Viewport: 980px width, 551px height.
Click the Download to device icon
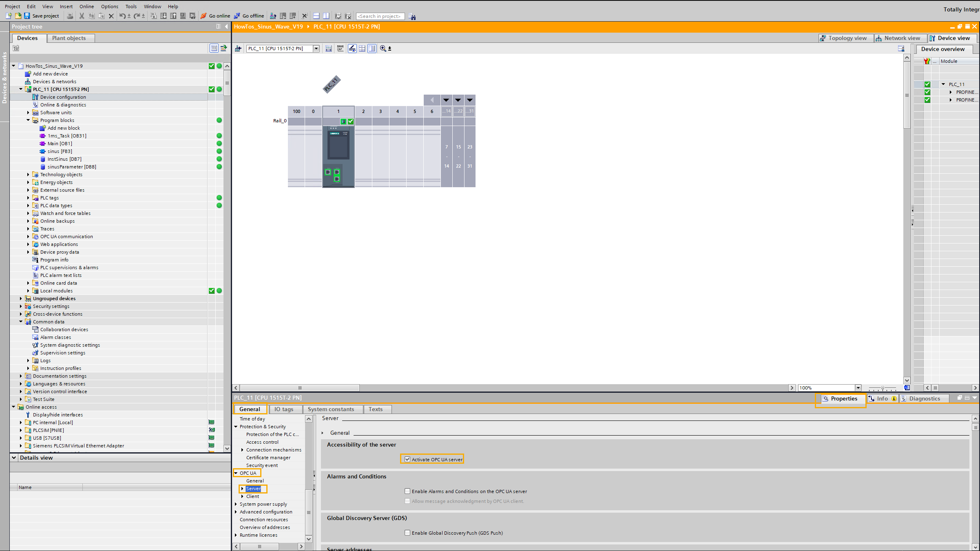[x=164, y=16]
